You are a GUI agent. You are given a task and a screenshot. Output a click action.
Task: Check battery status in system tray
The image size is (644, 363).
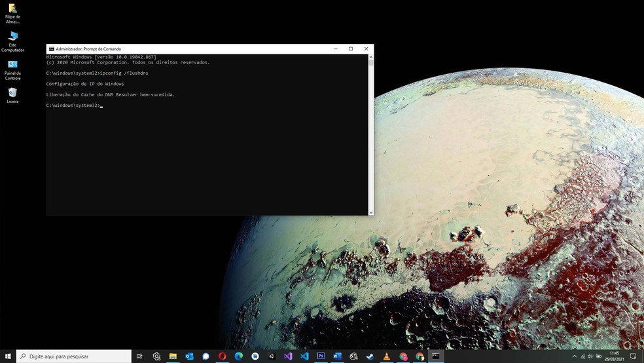[x=598, y=356]
